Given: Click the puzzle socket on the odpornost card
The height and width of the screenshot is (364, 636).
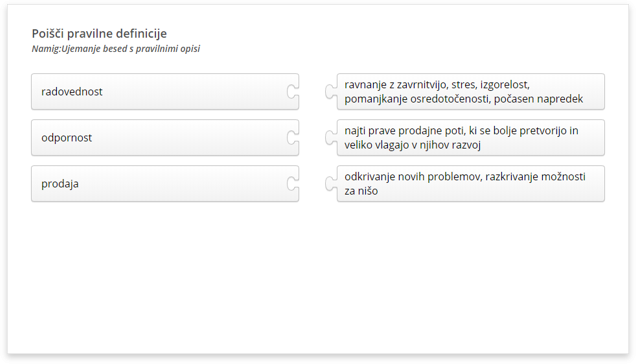Looking at the screenshot, I should (292, 138).
